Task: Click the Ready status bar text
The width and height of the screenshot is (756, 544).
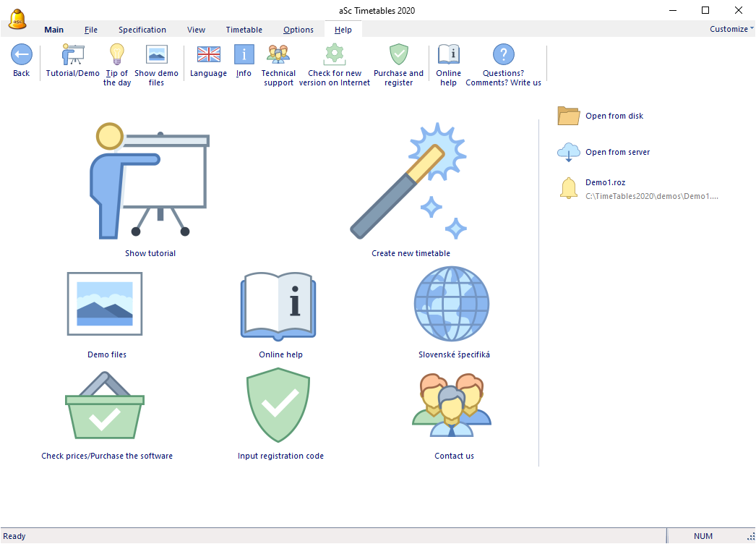Action: click(14, 536)
